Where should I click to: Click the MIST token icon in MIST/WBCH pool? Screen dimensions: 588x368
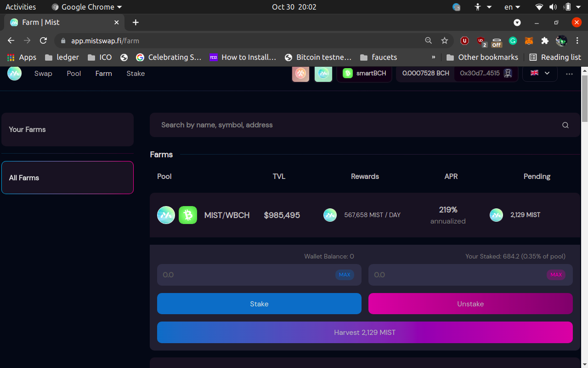pos(166,215)
